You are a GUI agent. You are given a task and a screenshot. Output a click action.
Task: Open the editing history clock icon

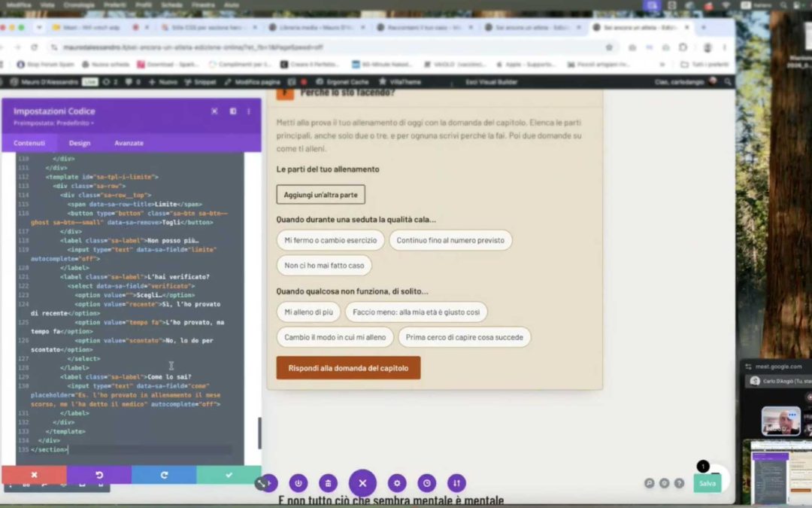coord(427,483)
